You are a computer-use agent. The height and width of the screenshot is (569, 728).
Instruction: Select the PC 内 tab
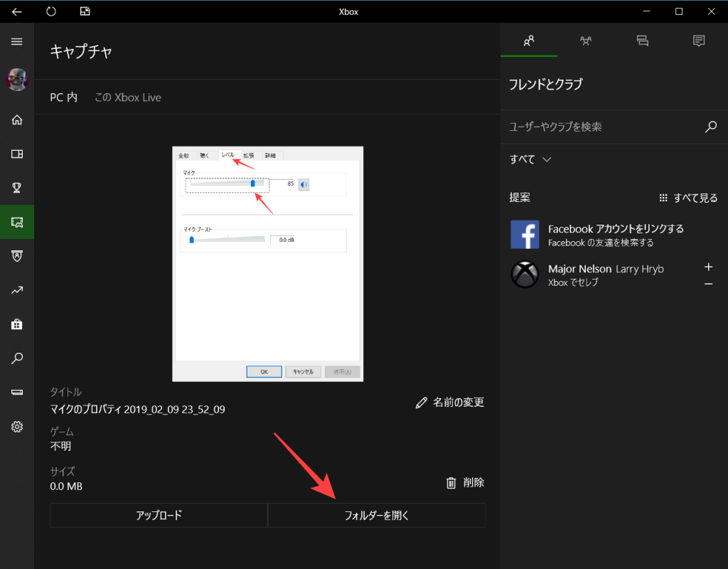coord(63,97)
